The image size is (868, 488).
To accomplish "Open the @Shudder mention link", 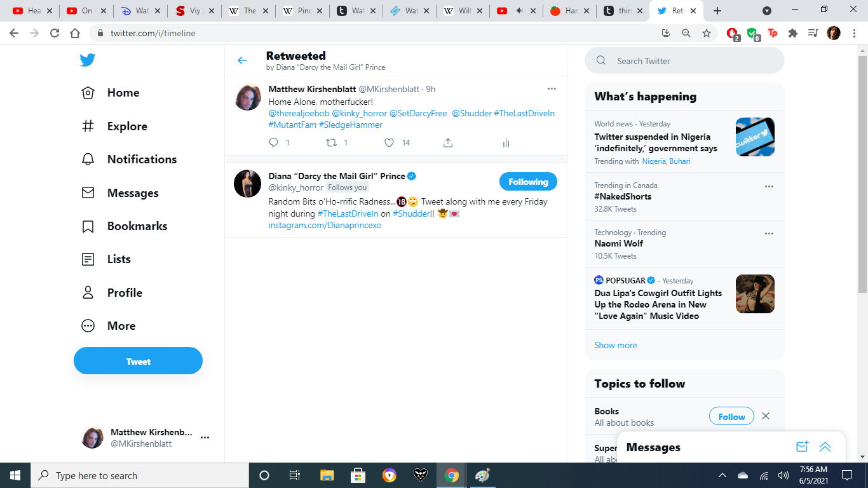I will click(472, 113).
